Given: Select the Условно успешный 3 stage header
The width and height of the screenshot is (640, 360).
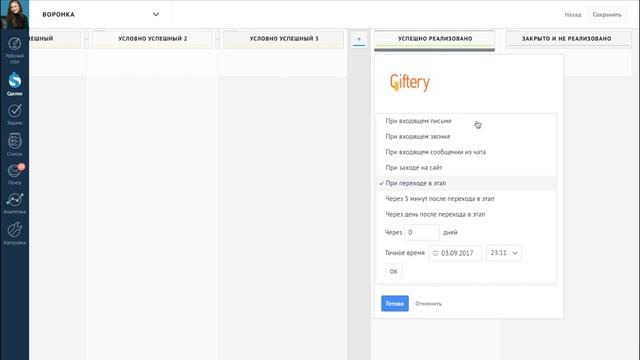Looking at the screenshot, I should point(284,39).
